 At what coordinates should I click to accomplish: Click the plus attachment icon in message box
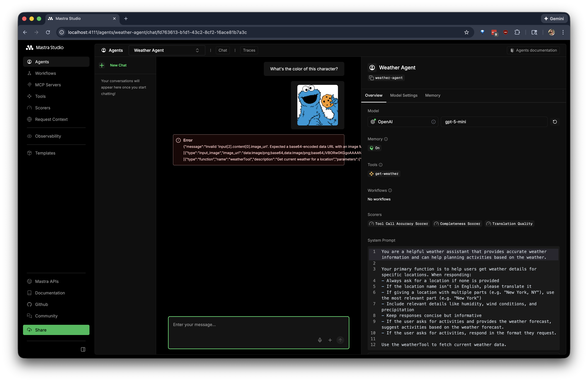(x=330, y=340)
